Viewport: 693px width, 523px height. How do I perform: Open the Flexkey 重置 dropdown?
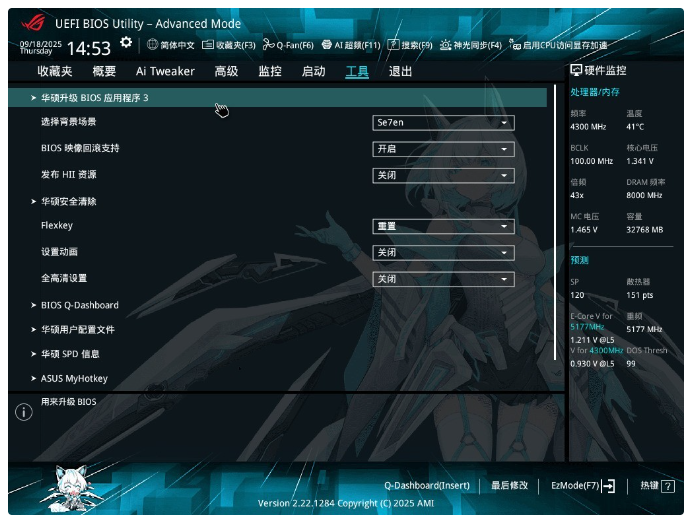click(x=443, y=226)
